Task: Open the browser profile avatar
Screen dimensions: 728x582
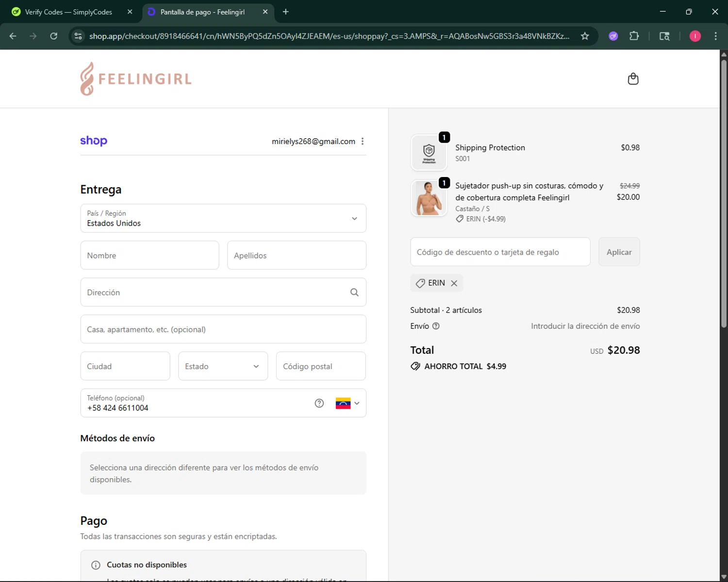Action: 695,36
